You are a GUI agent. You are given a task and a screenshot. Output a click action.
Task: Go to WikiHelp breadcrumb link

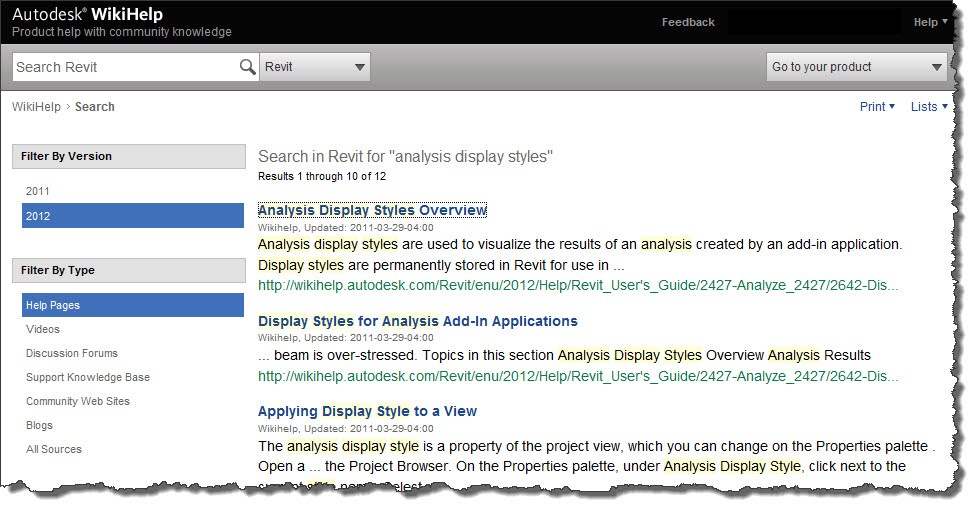36,107
